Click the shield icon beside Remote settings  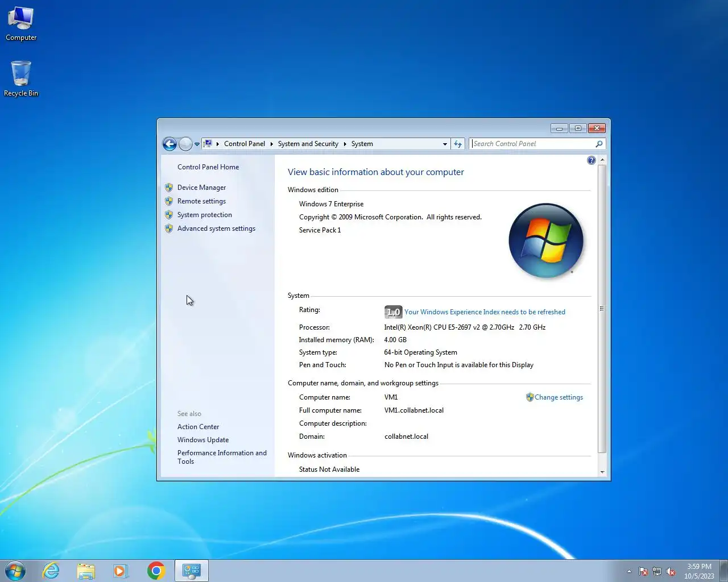tap(169, 201)
